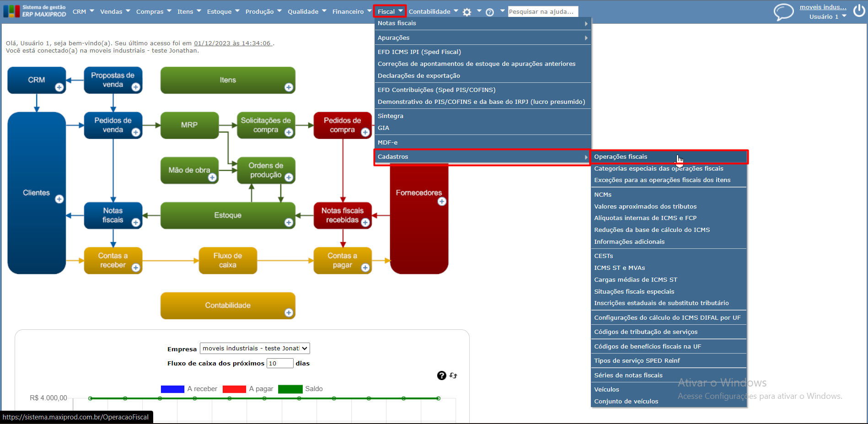Click plus icon on Solicitações de compra
This screenshot has height=424, width=868.
pos(289,132)
